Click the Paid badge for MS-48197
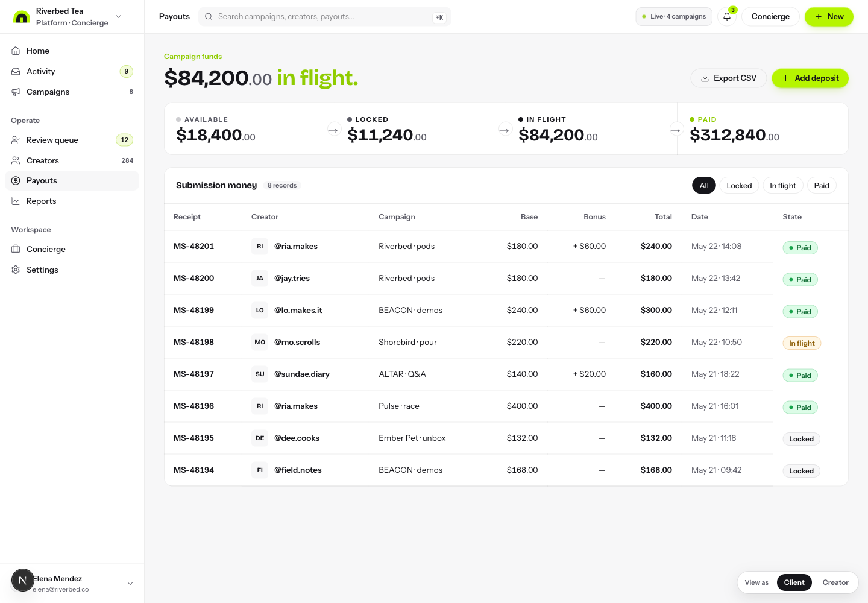The height and width of the screenshot is (603, 868). point(800,375)
